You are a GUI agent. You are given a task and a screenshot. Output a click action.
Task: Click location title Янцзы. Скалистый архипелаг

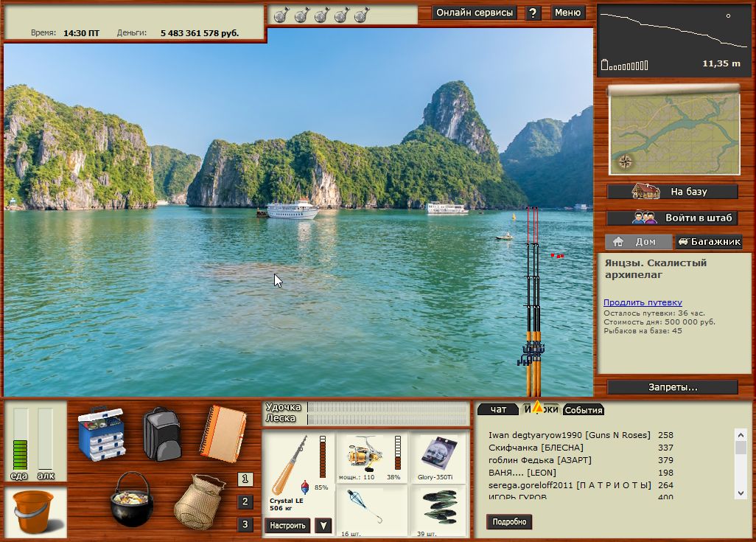pyautogui.click(x=655, y=269)
